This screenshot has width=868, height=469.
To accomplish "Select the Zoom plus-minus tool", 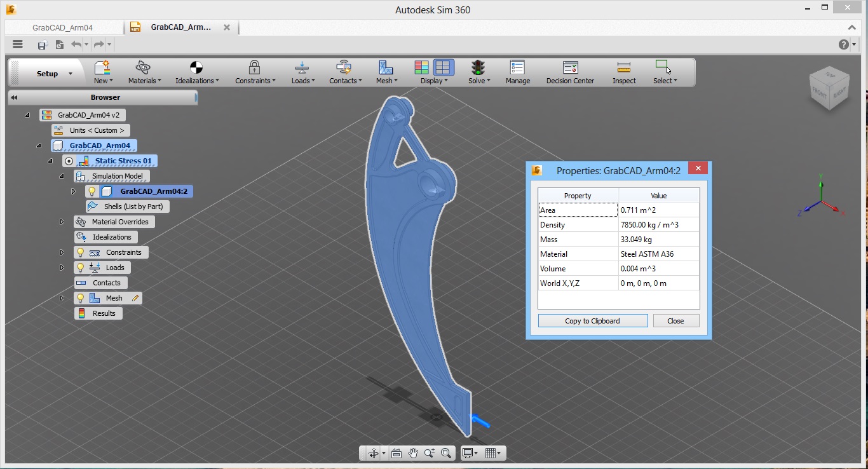I will tap(430, 453).
